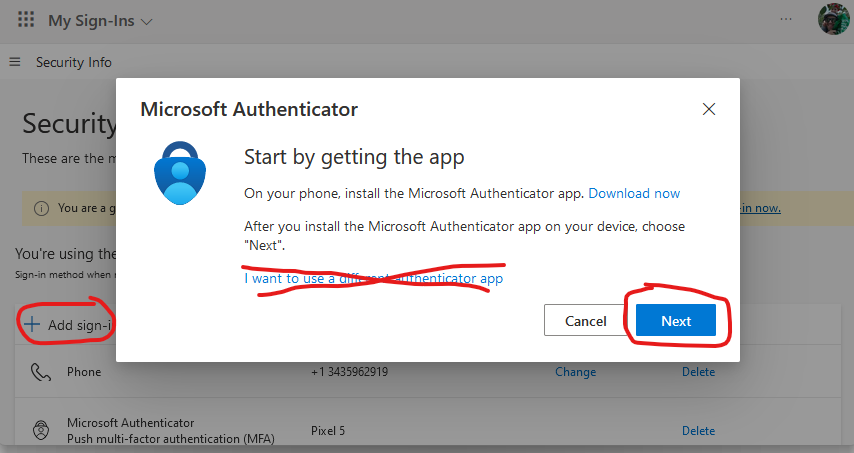This screenshot has height=453, width=854.
Task: Click the phone number +1 3435962919
Action: coord(349,372)
